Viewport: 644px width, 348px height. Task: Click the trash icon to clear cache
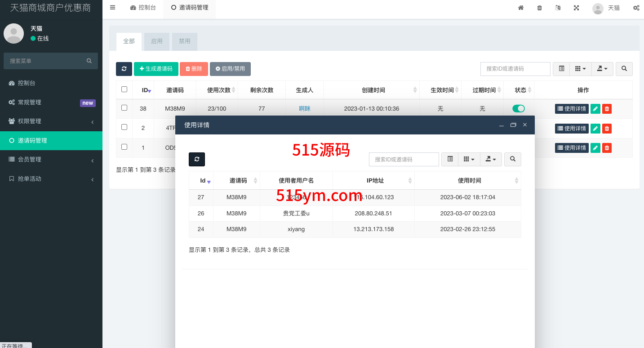tap(539, 8)
